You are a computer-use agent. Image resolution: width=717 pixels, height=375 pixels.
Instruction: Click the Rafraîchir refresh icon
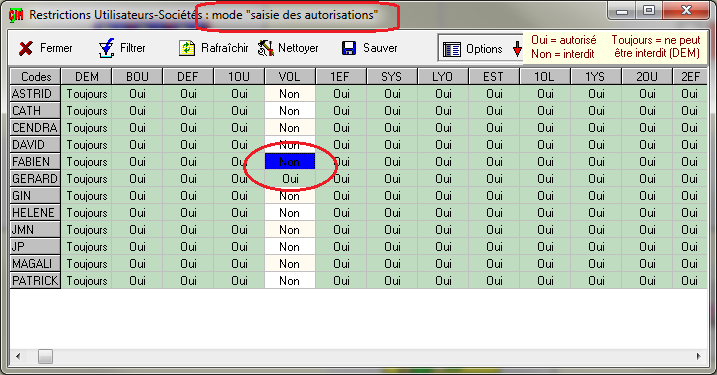pyautogui.click(x=187, y=48)
